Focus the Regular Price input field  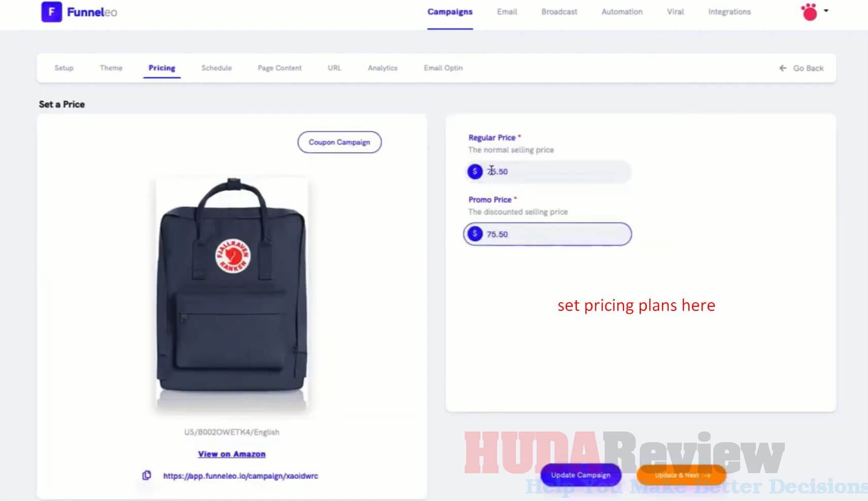click(548, 171)
